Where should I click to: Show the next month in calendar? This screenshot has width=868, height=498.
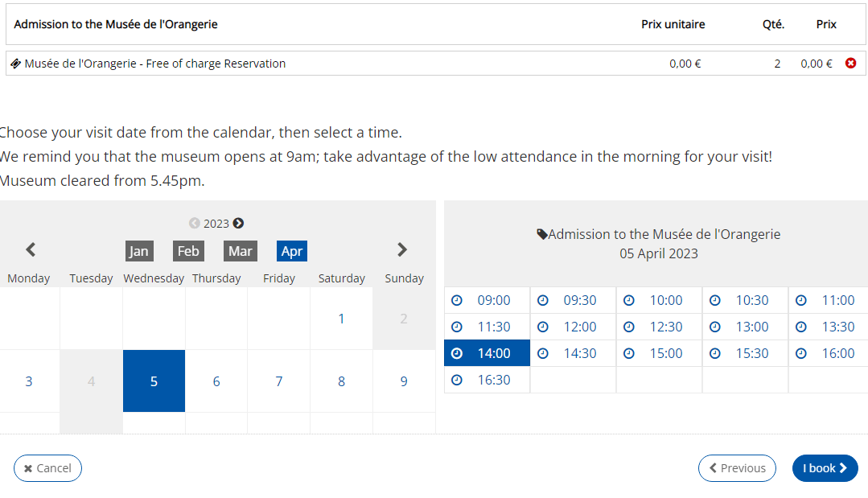(402, 250)
